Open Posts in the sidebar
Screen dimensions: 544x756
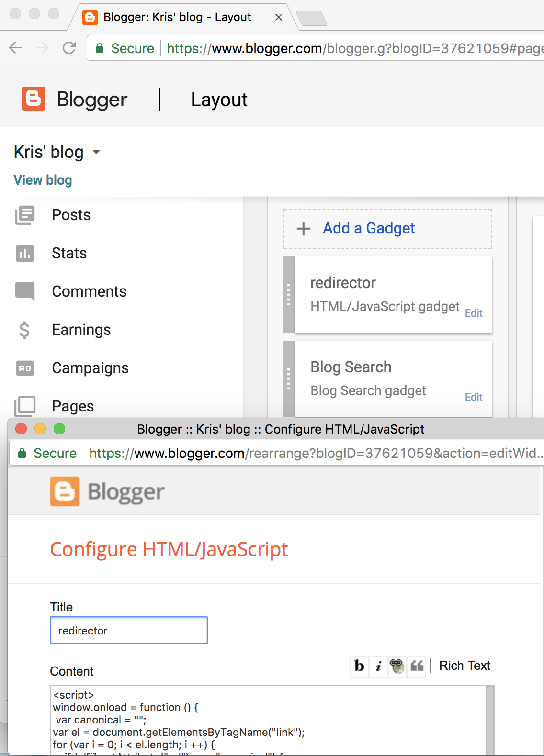[x=71, y=215]
